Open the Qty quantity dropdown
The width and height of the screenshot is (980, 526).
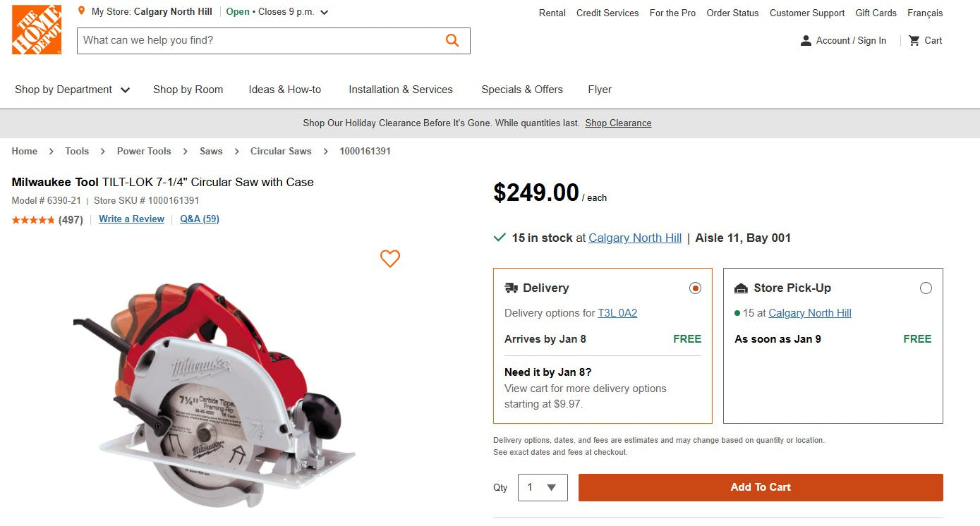(542, 487)
